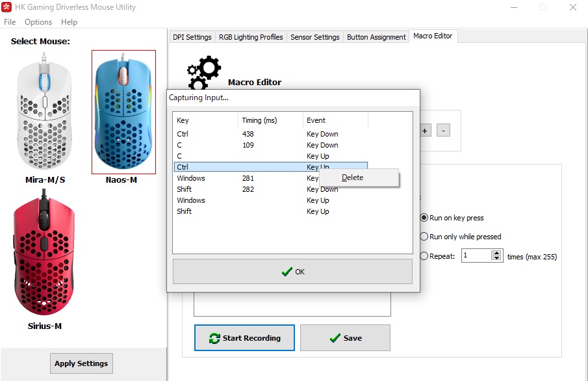Switch to the Sensor Settings tab
The image size is (588, 381).
pos(315,37)
